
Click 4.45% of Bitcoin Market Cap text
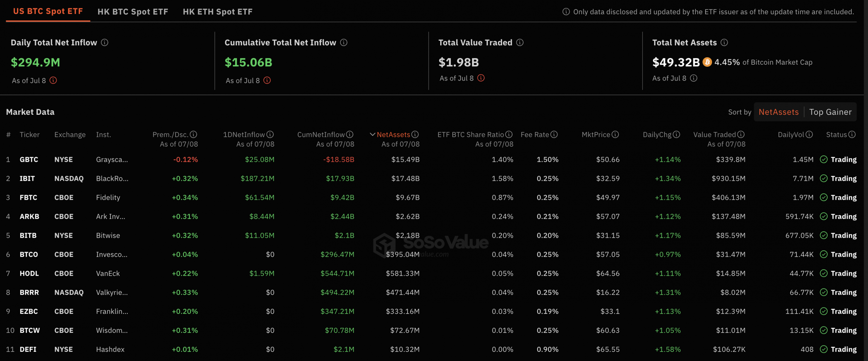tap(763, 62)
